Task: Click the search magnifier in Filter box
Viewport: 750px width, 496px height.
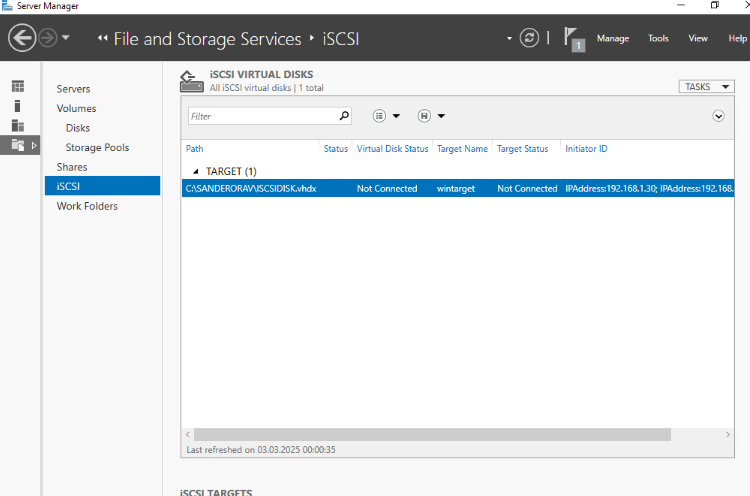Action: [x=344, y=116]
